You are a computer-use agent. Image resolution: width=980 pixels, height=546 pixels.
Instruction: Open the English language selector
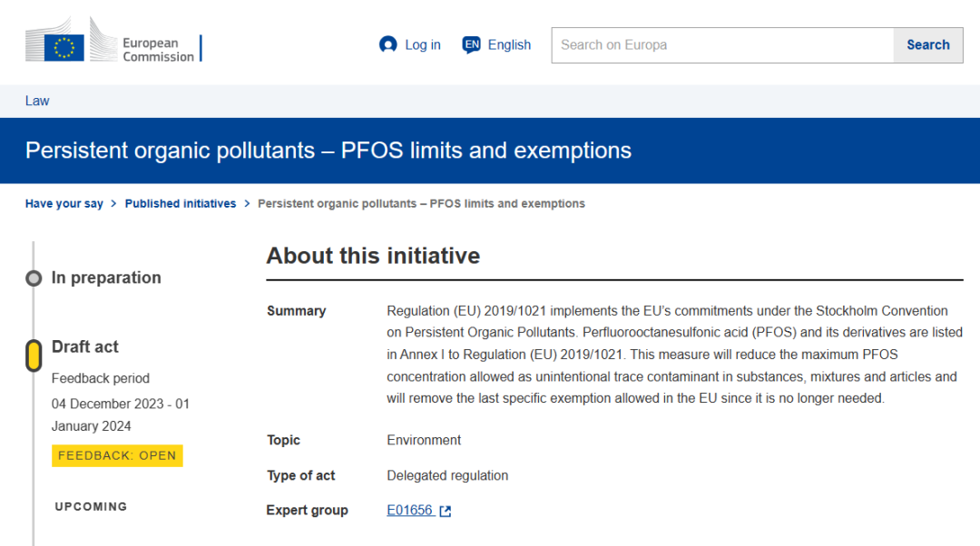coord(508,44)
